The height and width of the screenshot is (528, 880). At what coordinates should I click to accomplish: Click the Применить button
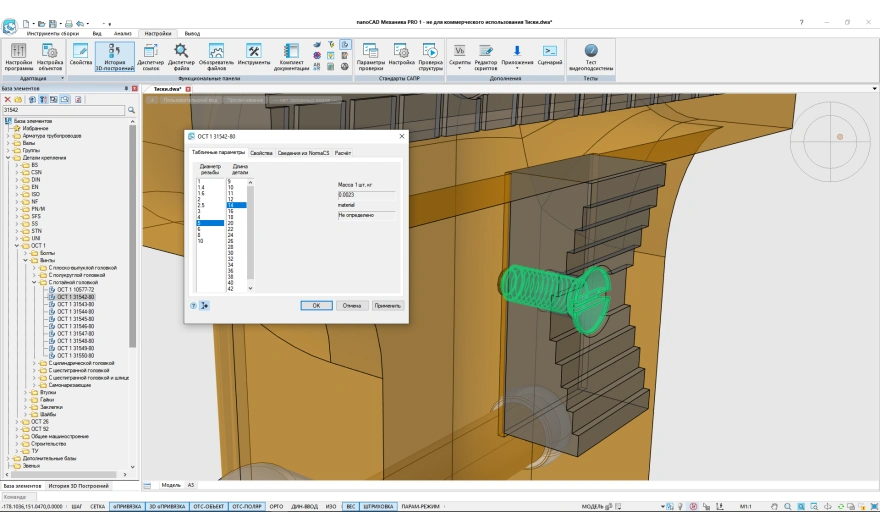coord(387,305)
